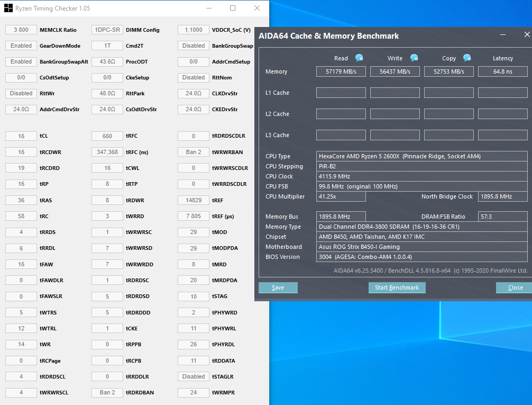This screenshot has width=532, height=405.
Task: Click the tWR value 14
Action: point(21,344)
